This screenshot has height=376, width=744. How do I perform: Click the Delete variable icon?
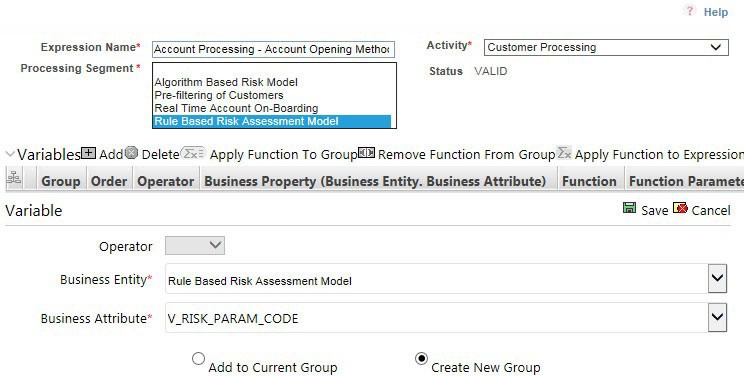[131, 153]
